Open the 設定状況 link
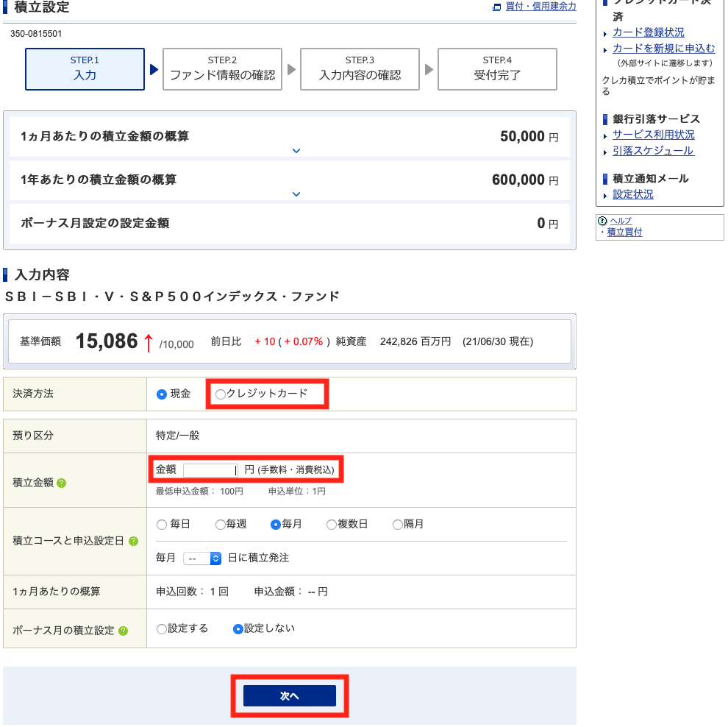Screen dimensions: 728x727 tap(633, 195)
